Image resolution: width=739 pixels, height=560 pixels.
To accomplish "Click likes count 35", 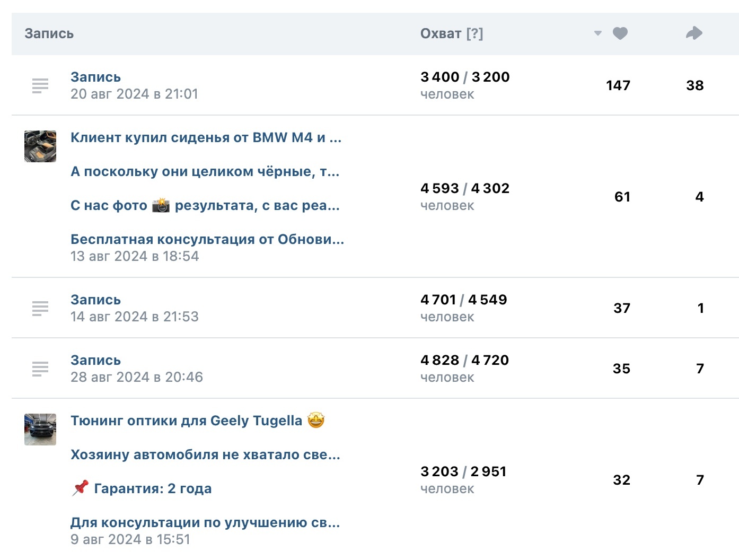I will 622,369.
